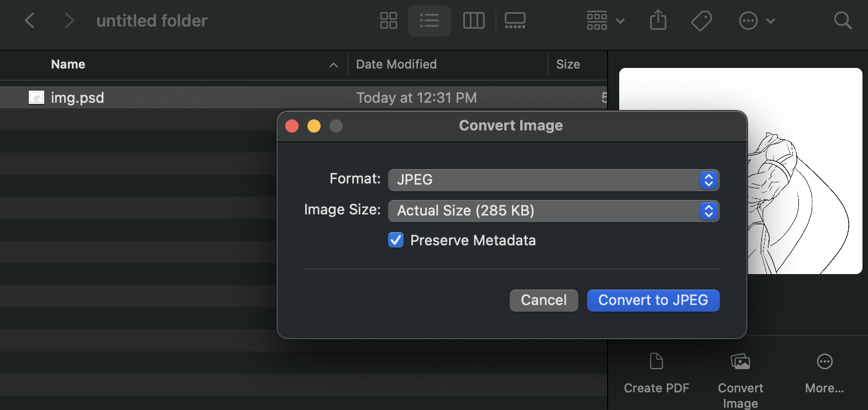This screenshot has width=868, height=410.
Task: Open the group-by grid dropdown
Action: 605,21
